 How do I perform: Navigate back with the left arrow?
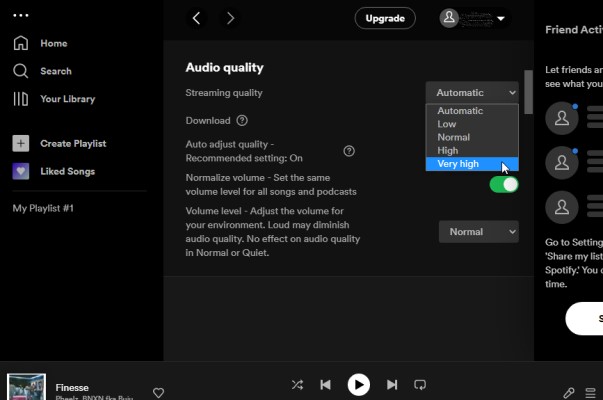(197, 18)
